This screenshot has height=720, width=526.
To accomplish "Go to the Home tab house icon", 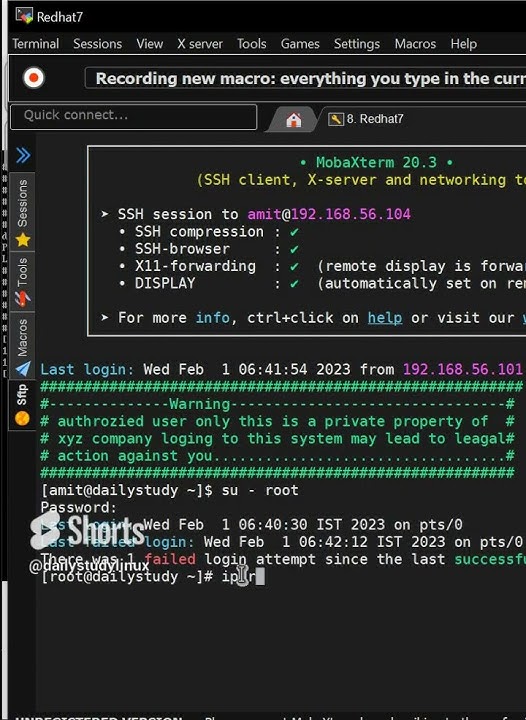I will 294,120.
